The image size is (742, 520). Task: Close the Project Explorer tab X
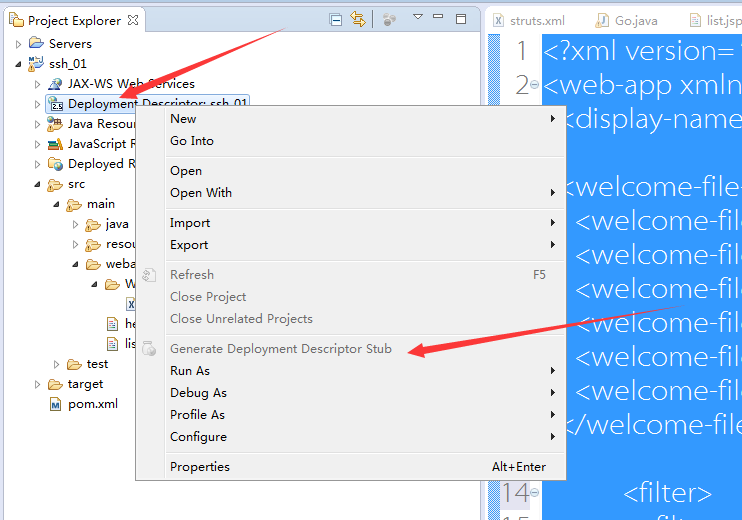[133, 20]
